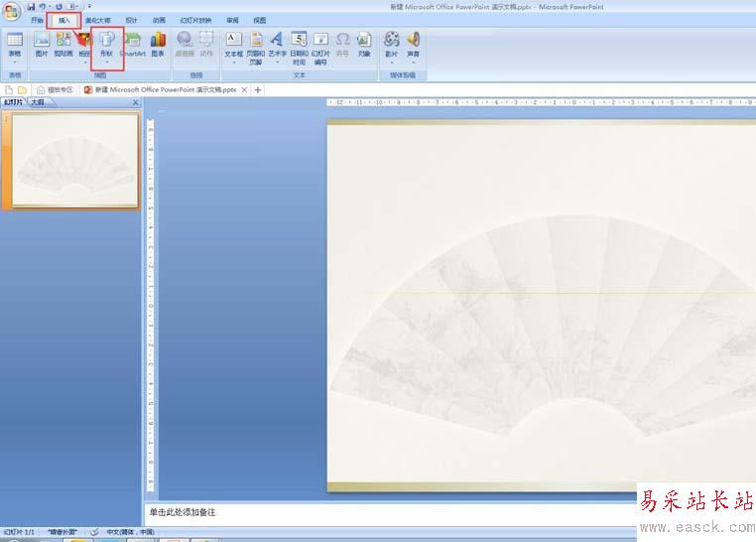Switch to the 设计 (Design) tab

[x=131, y=20]
